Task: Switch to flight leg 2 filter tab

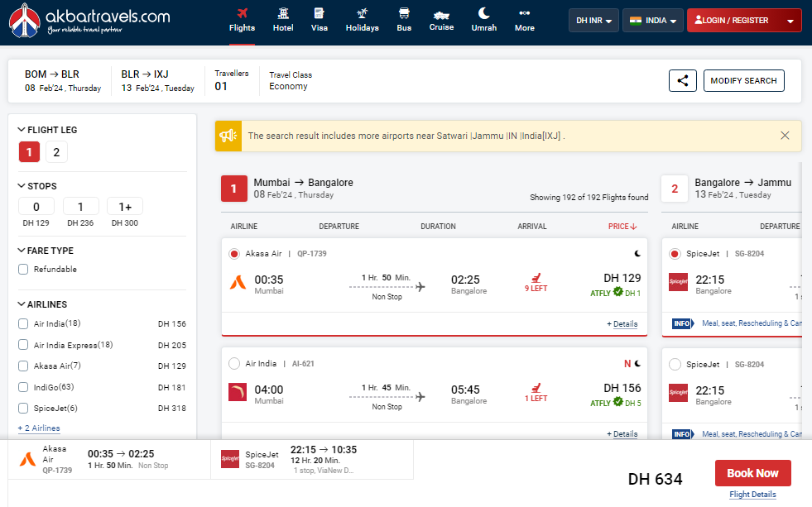Action: tap(56, 152)
